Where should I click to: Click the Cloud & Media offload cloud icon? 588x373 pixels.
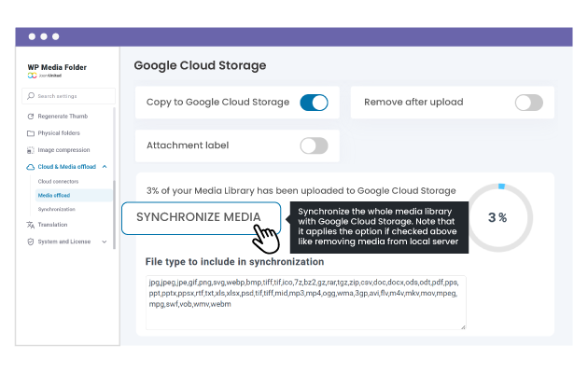(x=31, y=166)
